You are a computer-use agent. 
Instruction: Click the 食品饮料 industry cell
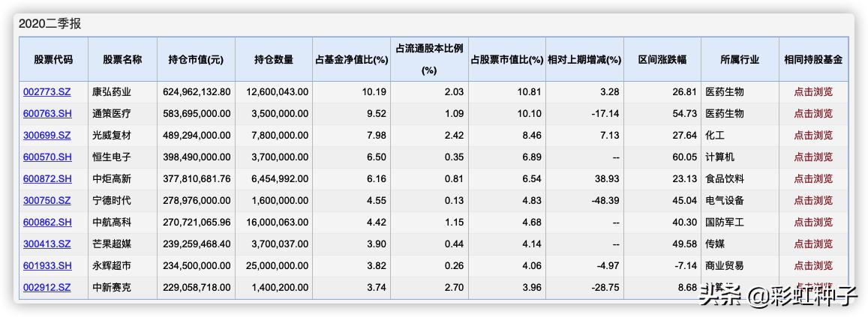coord(725,178)
